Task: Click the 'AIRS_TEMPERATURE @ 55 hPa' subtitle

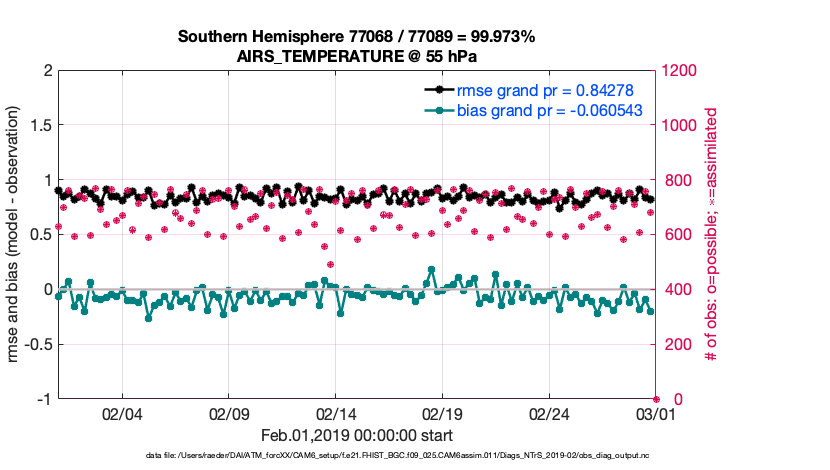Action: click(356, 56)
